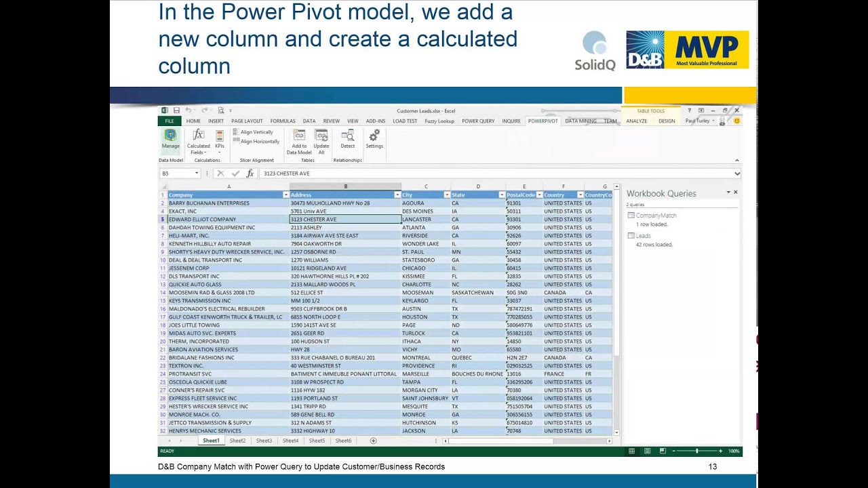Switch to the POWER QUERY ribbon tab
Image resolution: width=868 pixels, height=488 pixels.
pos(478,121)
